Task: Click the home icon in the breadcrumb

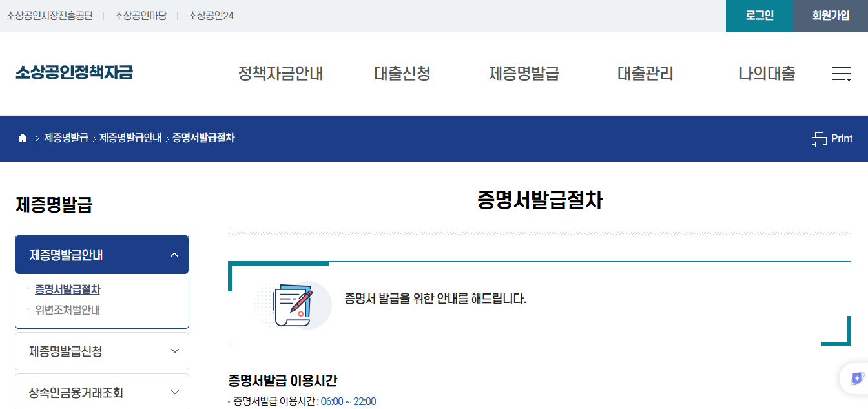Action: [x=22, y=138]
